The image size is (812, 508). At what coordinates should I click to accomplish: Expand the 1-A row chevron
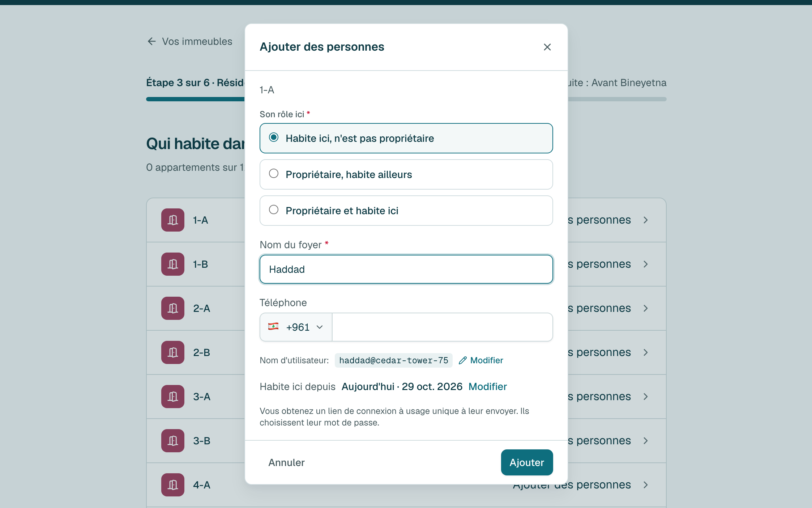646,220
